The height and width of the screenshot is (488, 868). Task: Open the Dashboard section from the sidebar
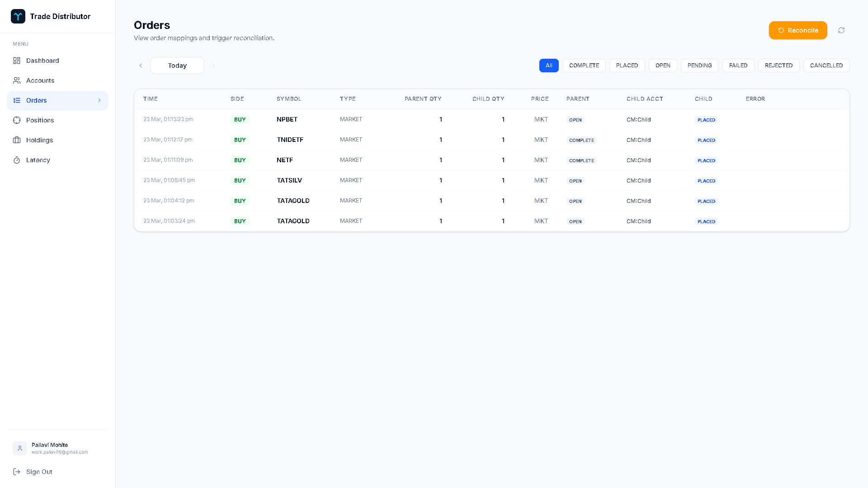tap(17, 61)
